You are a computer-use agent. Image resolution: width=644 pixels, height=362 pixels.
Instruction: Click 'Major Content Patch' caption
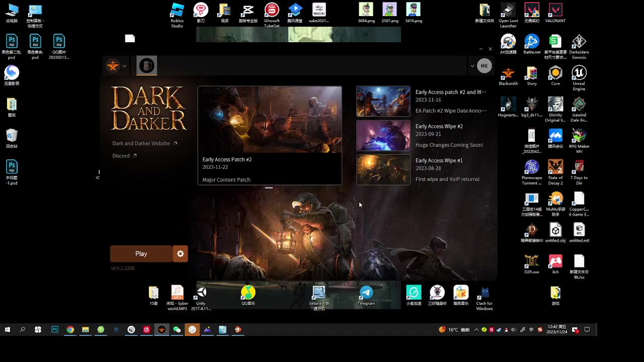tap(226, 179)
